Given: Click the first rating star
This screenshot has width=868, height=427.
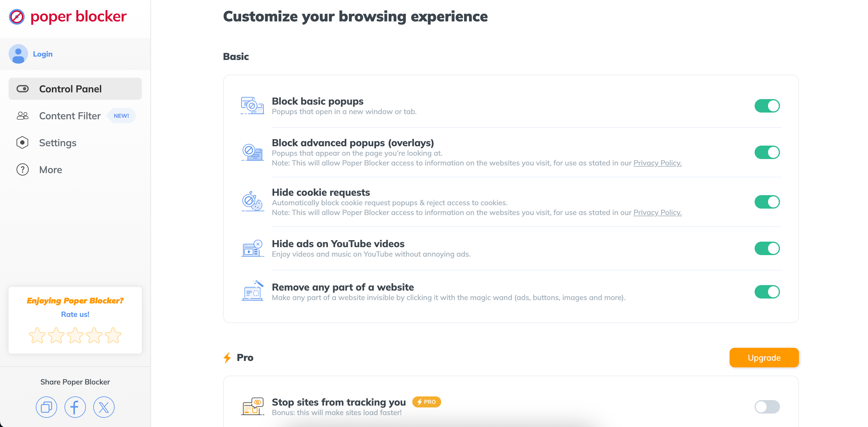Looking at the screenshot, I should click(x=37, y=336).
